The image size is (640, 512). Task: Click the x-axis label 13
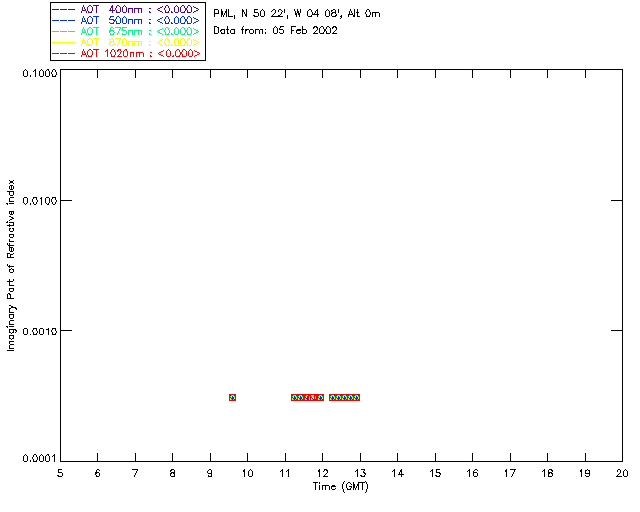click(360, 473)
